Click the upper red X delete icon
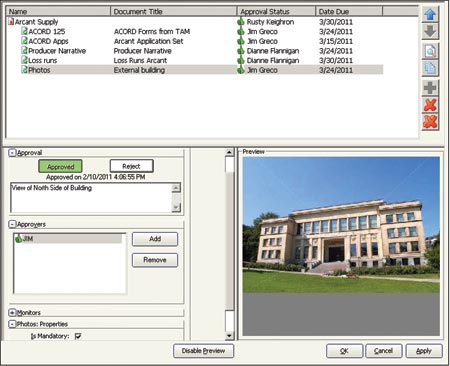The height and width of the screenshot is (366, 450). [x=430, y=105]
